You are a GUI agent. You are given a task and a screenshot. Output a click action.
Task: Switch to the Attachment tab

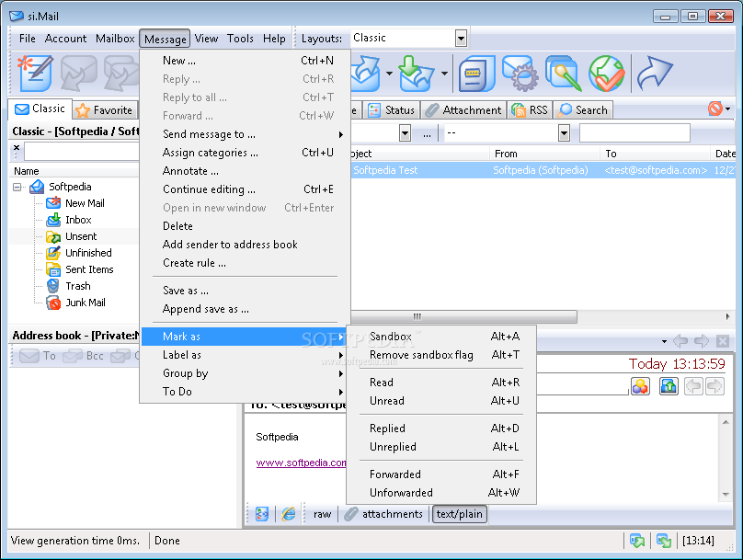[463, 110]
